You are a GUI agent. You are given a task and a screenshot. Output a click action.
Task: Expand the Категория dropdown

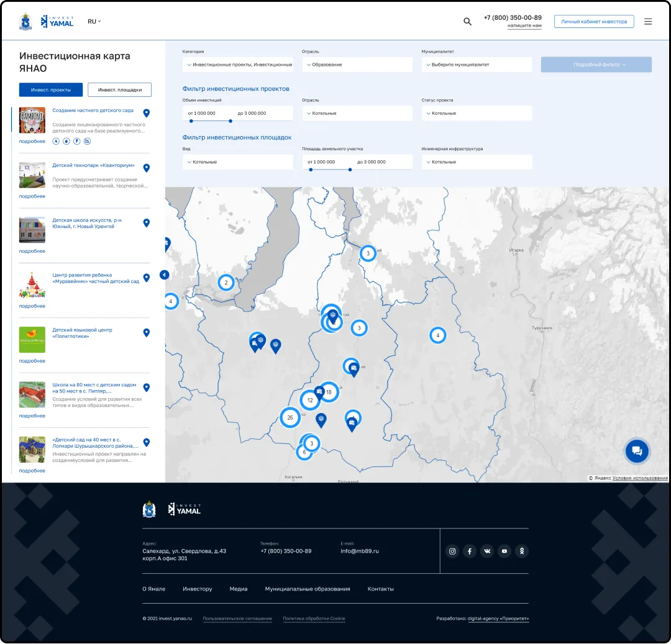tap(239, 65)
